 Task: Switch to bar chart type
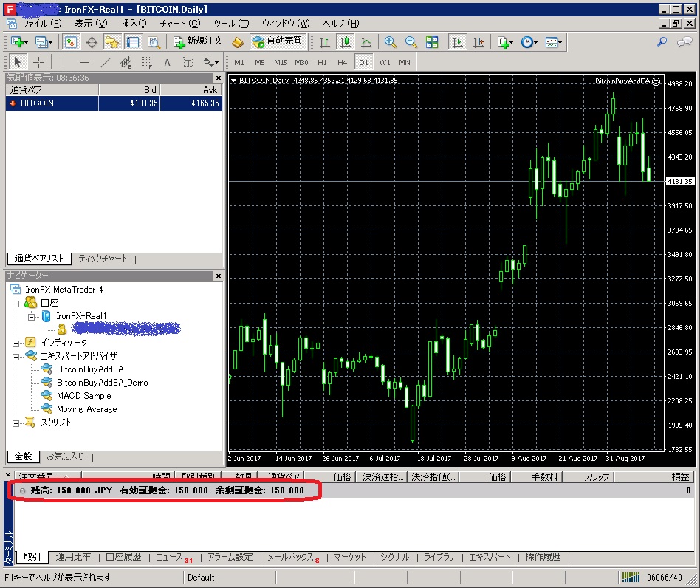(325, 42)
